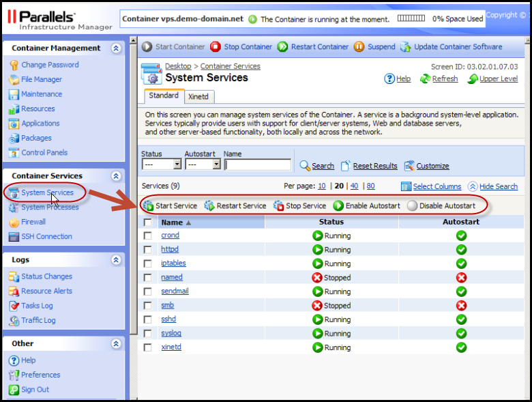Click Container Services breadcrumb link
The width and height of the screenshot is (532, 402).
point(230,66)
